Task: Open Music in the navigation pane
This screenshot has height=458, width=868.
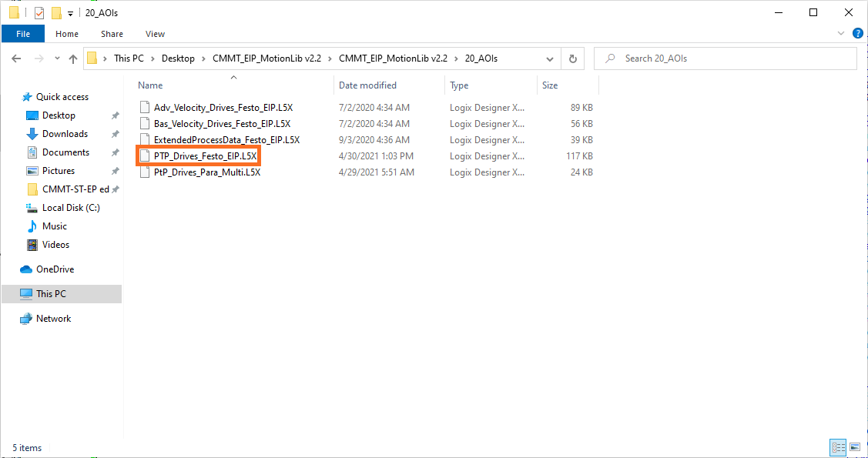Action: pos(54,226)
